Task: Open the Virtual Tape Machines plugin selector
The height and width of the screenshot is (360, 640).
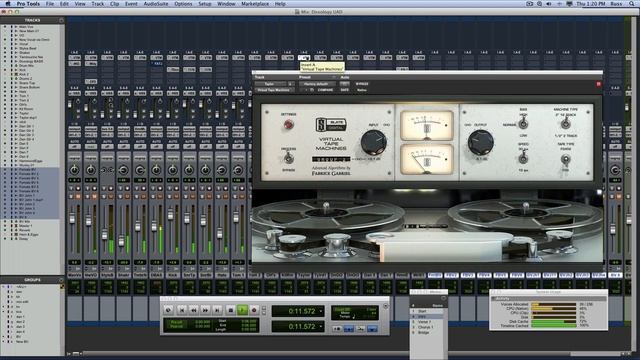Action: pyautogui.click(x=274, y=90)
